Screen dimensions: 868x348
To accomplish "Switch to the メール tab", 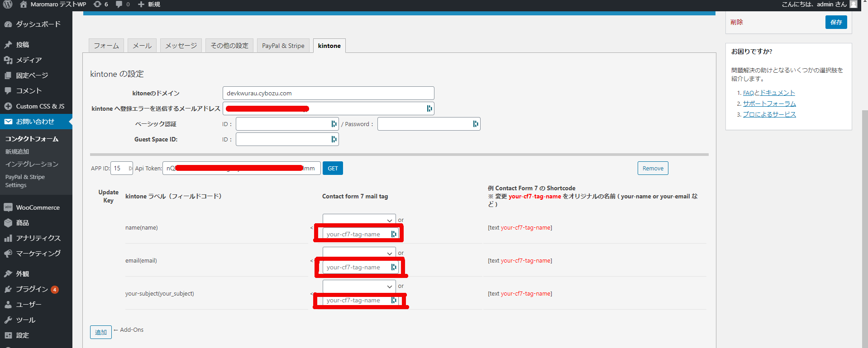I will (142, 46).
